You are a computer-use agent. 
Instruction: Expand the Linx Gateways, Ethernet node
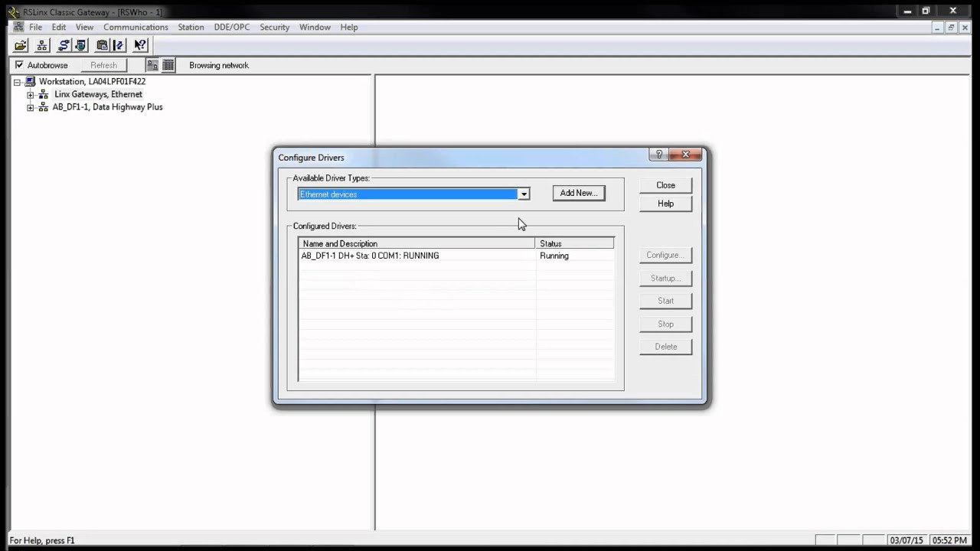tap(31, 95)
